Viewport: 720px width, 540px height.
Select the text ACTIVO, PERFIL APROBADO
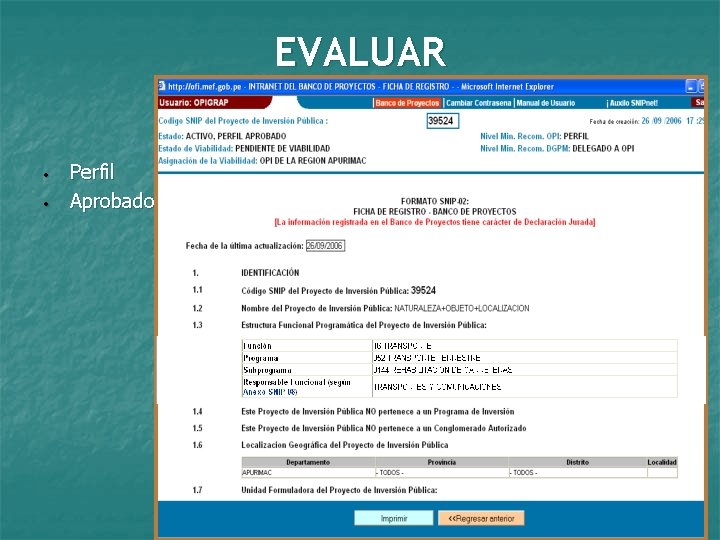[x=236, y=136]
